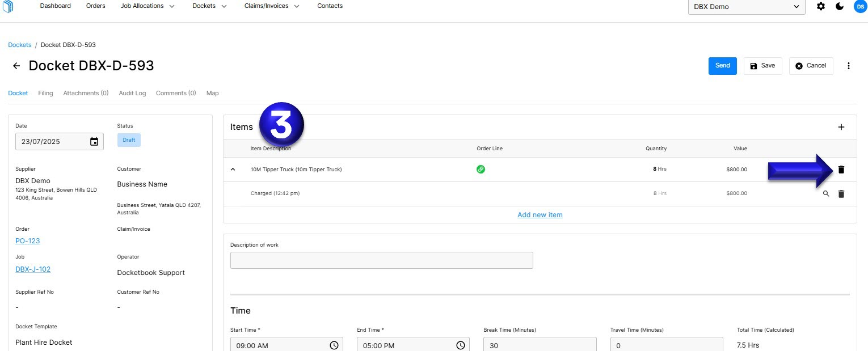The height and width of the screenshot is (351, 868).
Task: Open the DBX-J-102 job link
Action: pos(33,269)
